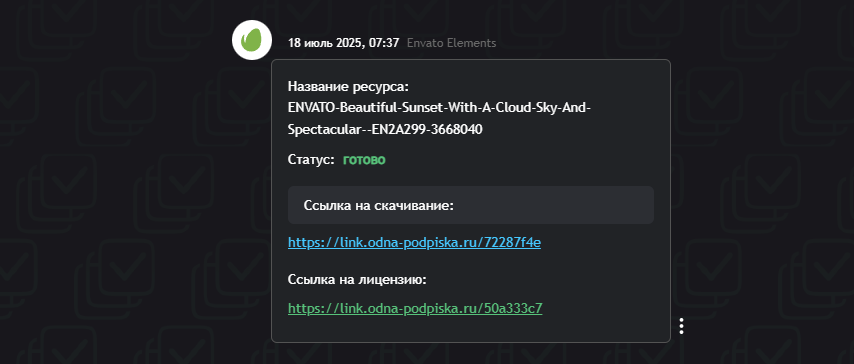Click the date 18 июль 2025

click(x=324, y=43)
